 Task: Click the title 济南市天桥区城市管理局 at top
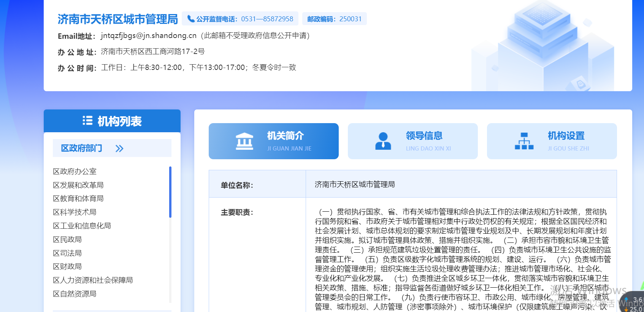[x=118, y=19]
